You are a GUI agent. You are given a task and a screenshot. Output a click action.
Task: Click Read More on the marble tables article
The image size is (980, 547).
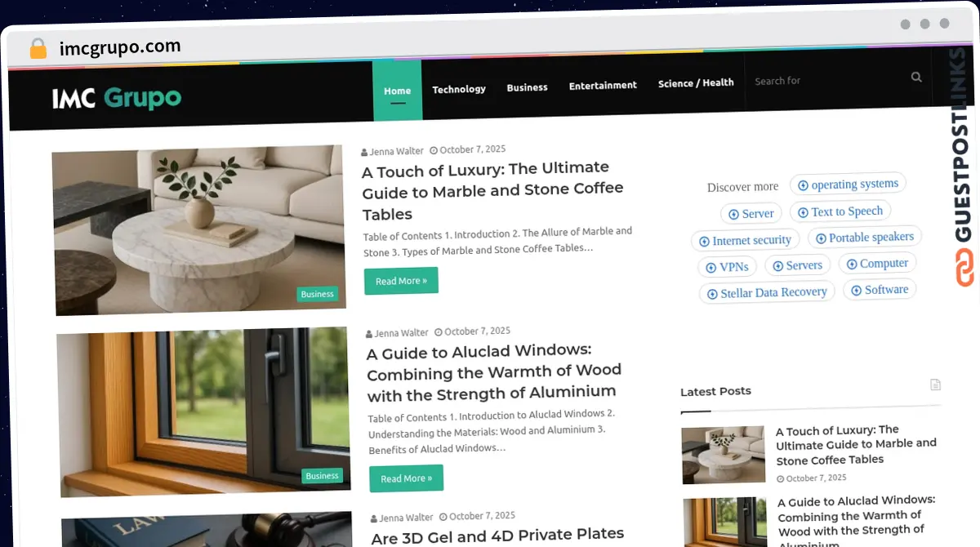click(x=401, y=280)
